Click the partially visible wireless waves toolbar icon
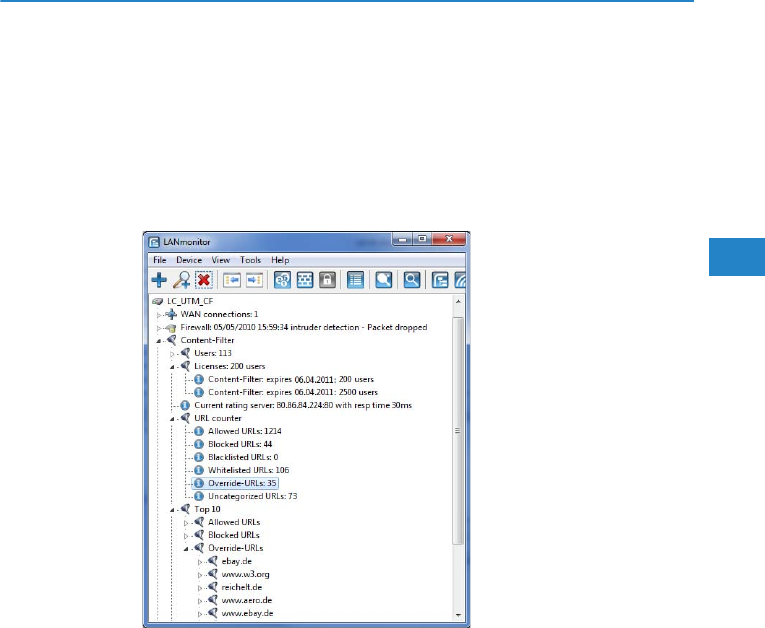 460,280
